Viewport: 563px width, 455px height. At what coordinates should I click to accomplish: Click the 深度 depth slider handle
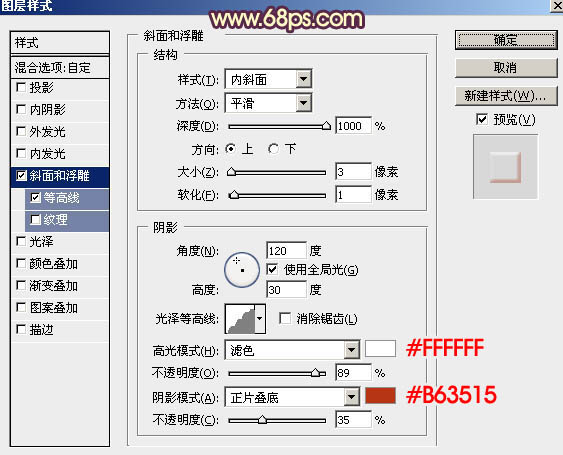326,126
